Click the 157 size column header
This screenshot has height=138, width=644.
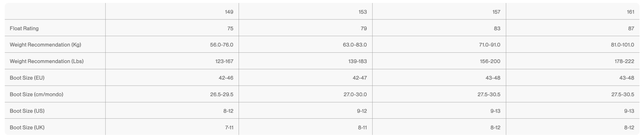point(496,12)
